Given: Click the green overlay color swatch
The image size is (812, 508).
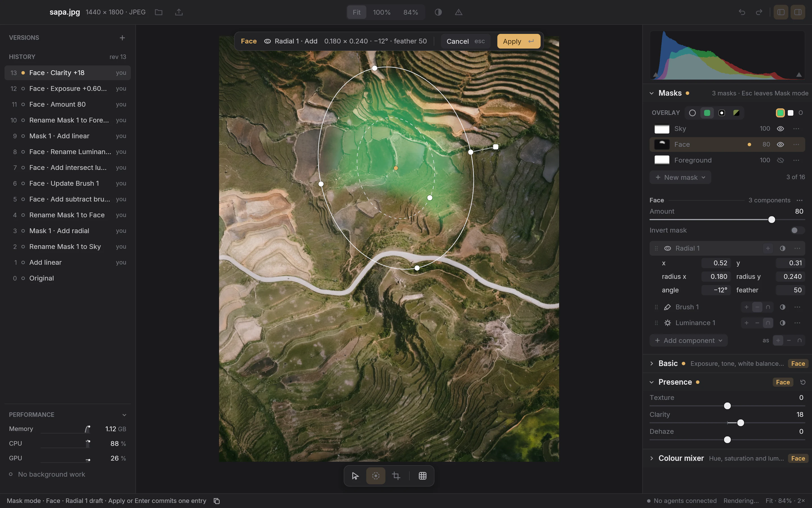Looking at the screenshot, I should pyautogui.click(x=780, y=113).
